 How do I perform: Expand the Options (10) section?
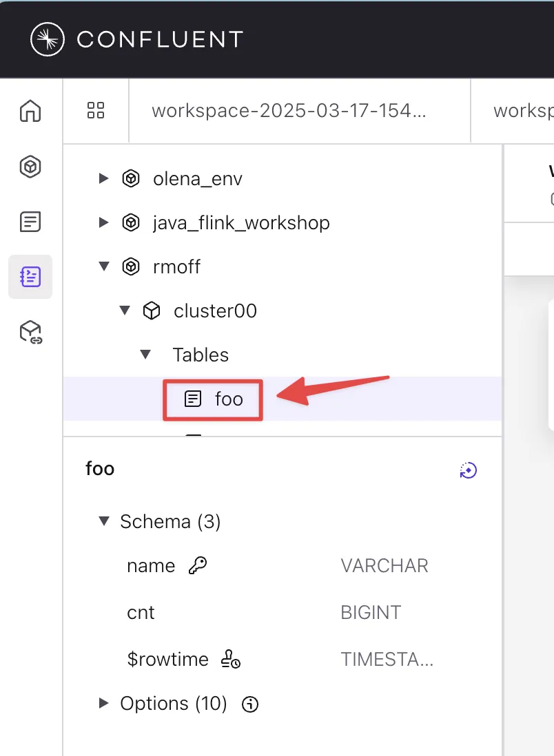[x=104, y=703]
